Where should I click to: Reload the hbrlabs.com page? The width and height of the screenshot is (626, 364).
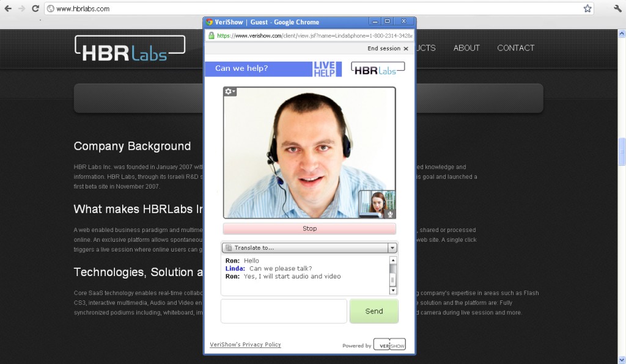point(35,9)
